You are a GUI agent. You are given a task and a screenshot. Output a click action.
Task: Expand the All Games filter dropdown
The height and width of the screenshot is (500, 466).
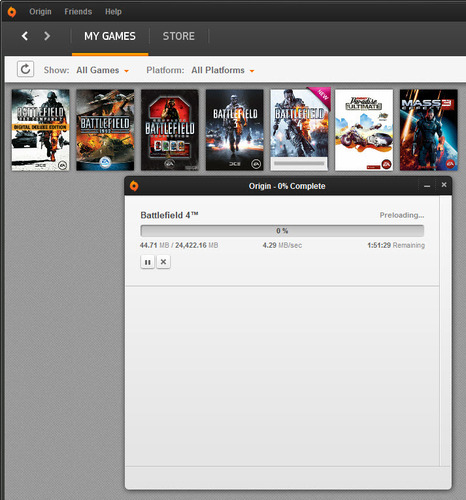[x=102, y=70]
